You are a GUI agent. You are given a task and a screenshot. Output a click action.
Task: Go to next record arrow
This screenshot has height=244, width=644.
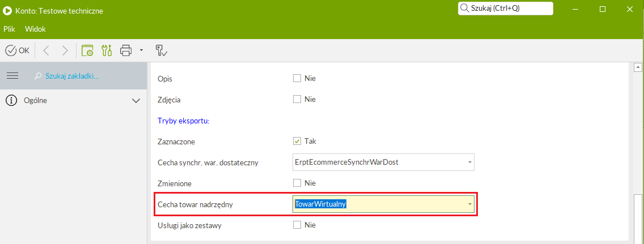[65, 50]
